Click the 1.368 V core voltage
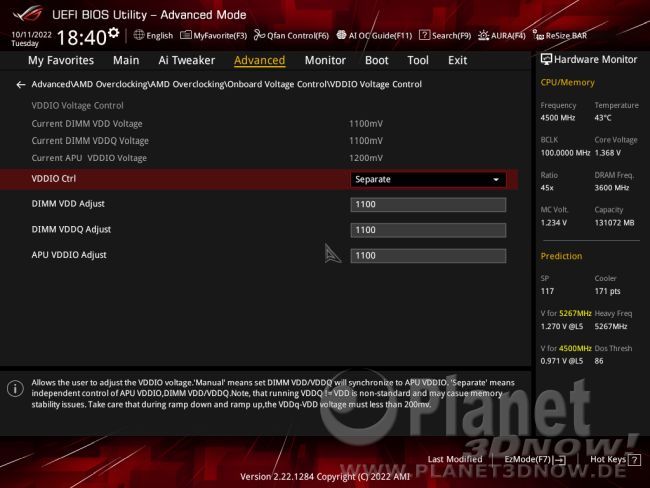 pyautogui.click(x=607, y=153)
